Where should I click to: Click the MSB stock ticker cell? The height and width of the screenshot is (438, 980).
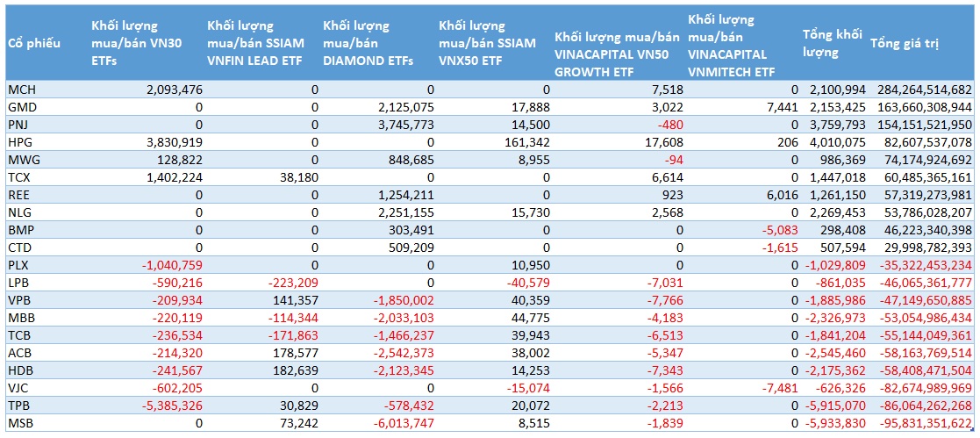click(19, 421)
